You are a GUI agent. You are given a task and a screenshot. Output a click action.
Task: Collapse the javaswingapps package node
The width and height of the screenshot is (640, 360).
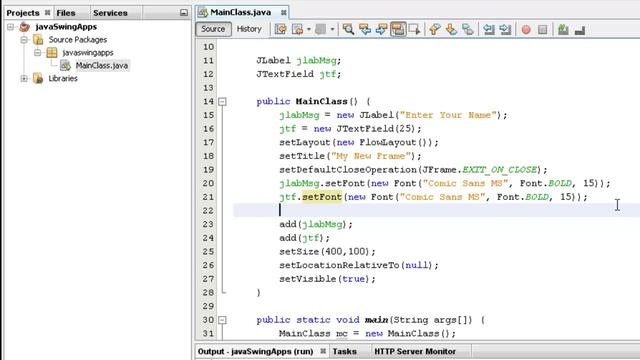pos(38,53)
